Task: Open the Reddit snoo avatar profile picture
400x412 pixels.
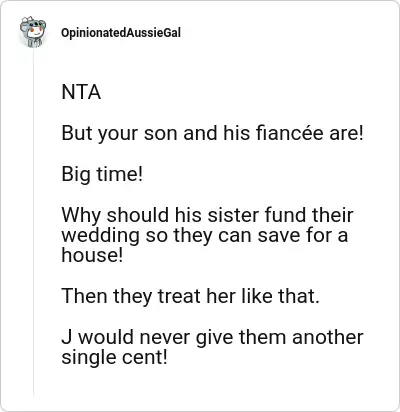Action: click(33, 32)
